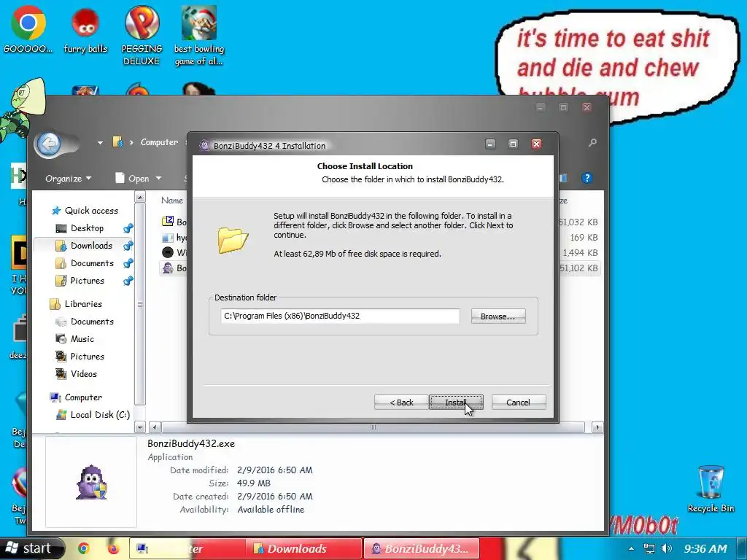Open best bowling game desktop icon
Screen dimensions: 747x560
(x=198, y=36)
